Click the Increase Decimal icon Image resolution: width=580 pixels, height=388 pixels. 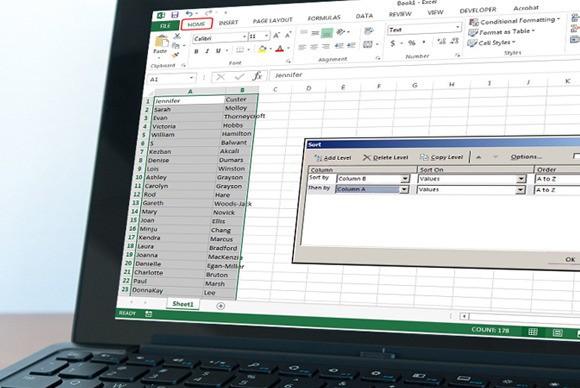(x=441, y=41)
